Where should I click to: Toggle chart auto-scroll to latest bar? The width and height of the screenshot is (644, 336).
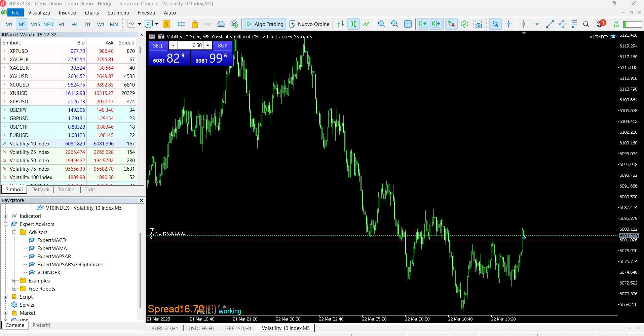423,24
